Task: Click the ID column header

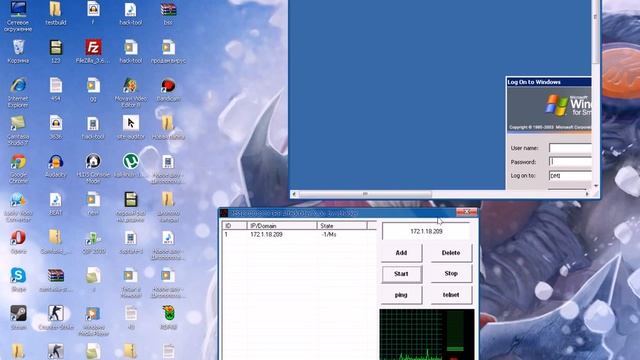Action: pos(235,226)
